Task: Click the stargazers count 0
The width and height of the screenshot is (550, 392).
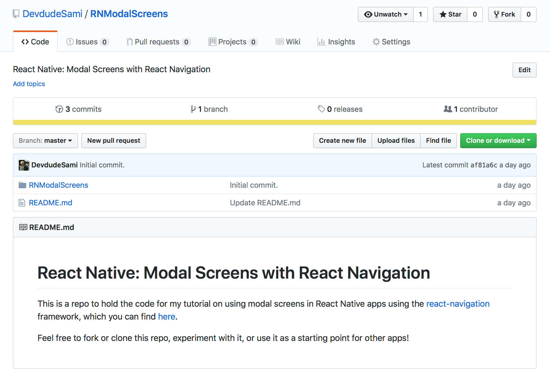Action: pos(475,14)
